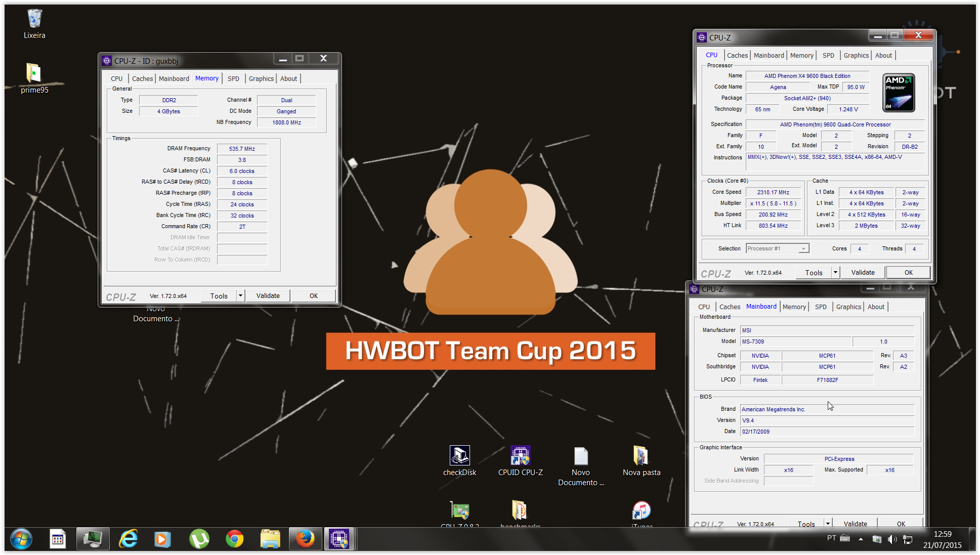This screenshot has width=980, height=555.
Task: Click the HWBOT Team Cup 2015 banner
Action: coord(490,351)
